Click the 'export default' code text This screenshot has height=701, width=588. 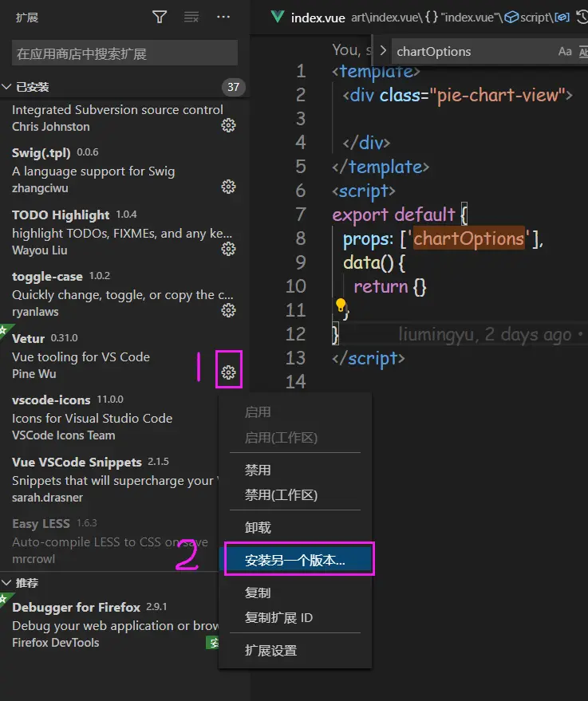pyautogui.click(x=393, y=215)
